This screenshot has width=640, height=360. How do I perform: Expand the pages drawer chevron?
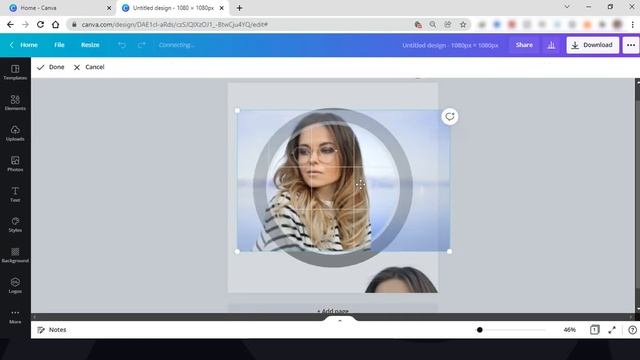pyautogui.click(x=340, y=321)
